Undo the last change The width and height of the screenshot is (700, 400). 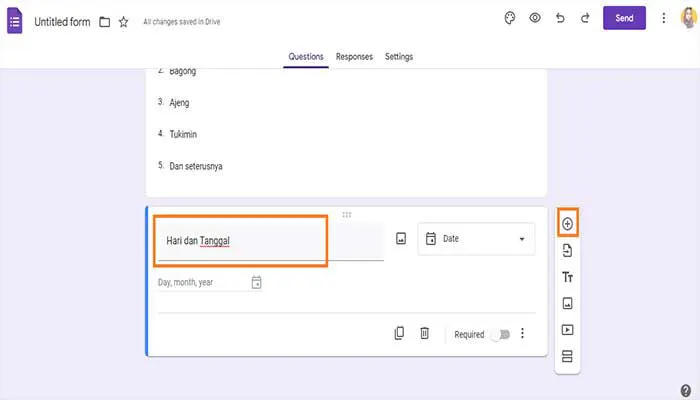560,18
